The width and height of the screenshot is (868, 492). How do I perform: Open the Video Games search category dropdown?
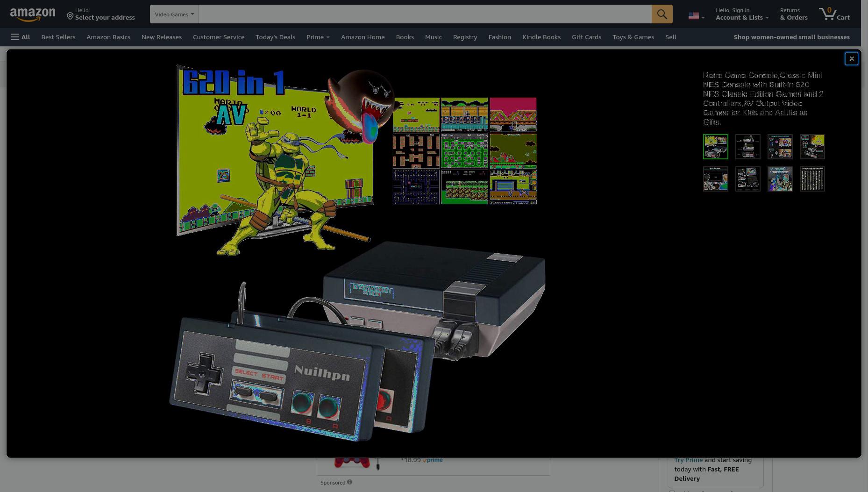coord(174,14)
